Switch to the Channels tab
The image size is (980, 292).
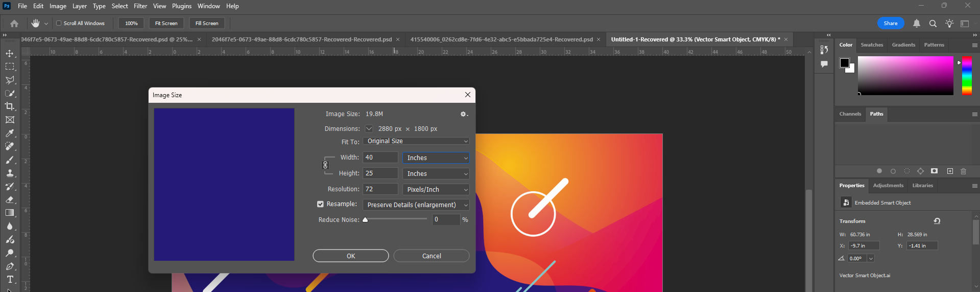pyautogui.click(x=850, y=114)
